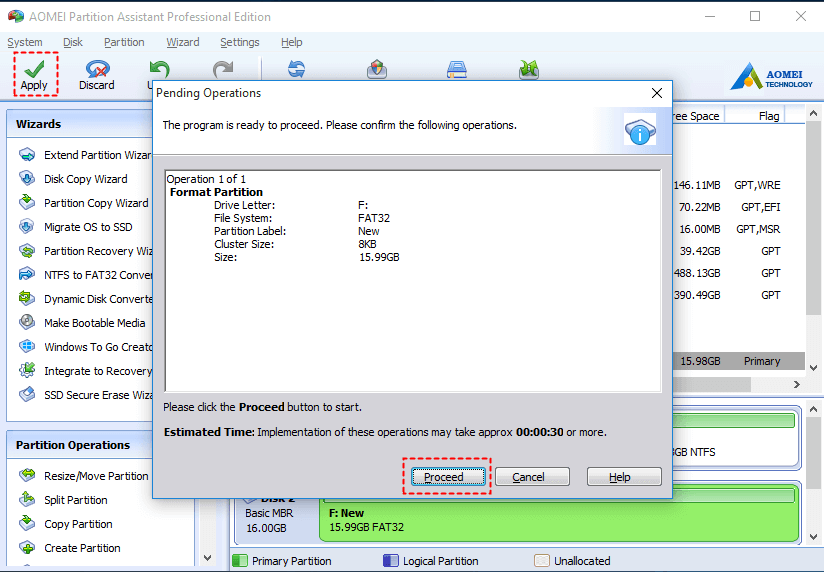The height and width of the screenshot is (572, 824).
Task: Select the 39.42GB GPT row
Action: pyautogui.click(x=738, y=251)
